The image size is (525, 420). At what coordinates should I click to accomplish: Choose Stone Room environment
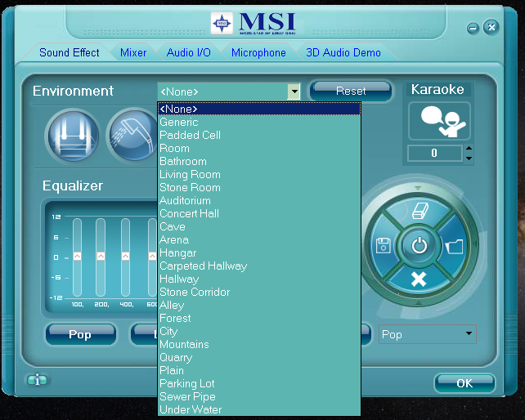point(259,187)
